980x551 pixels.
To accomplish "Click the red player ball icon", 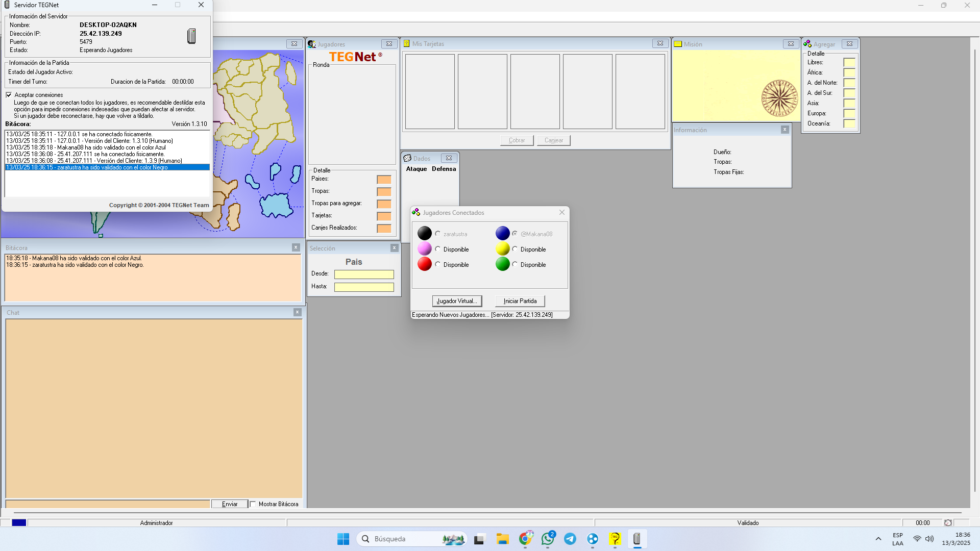I will click(425, 264).
